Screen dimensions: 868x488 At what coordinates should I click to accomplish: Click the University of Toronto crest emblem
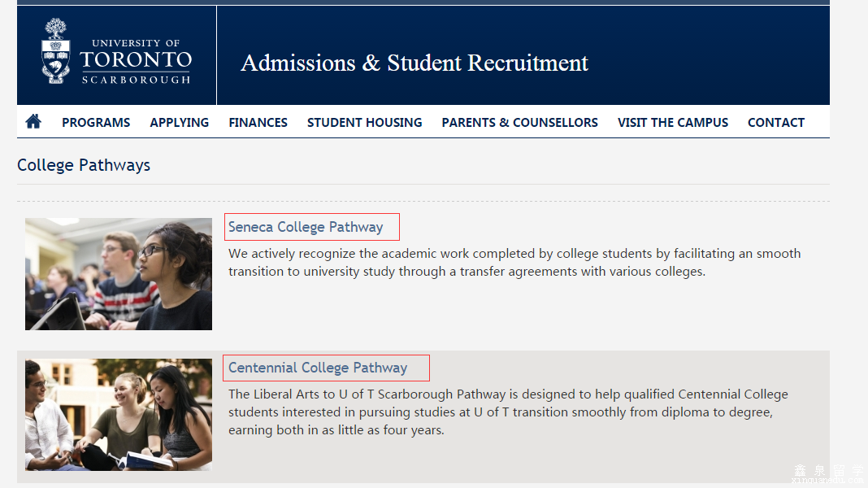[56, 51]
